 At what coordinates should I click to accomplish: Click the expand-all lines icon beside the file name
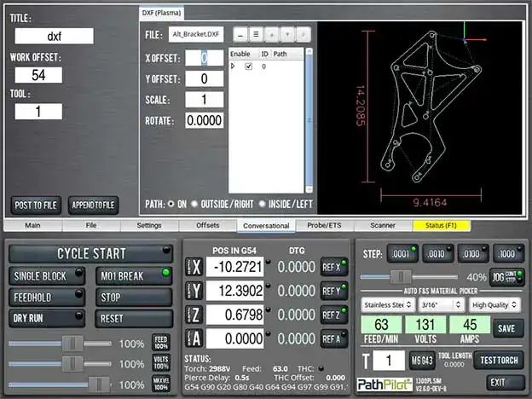point(256,35)
